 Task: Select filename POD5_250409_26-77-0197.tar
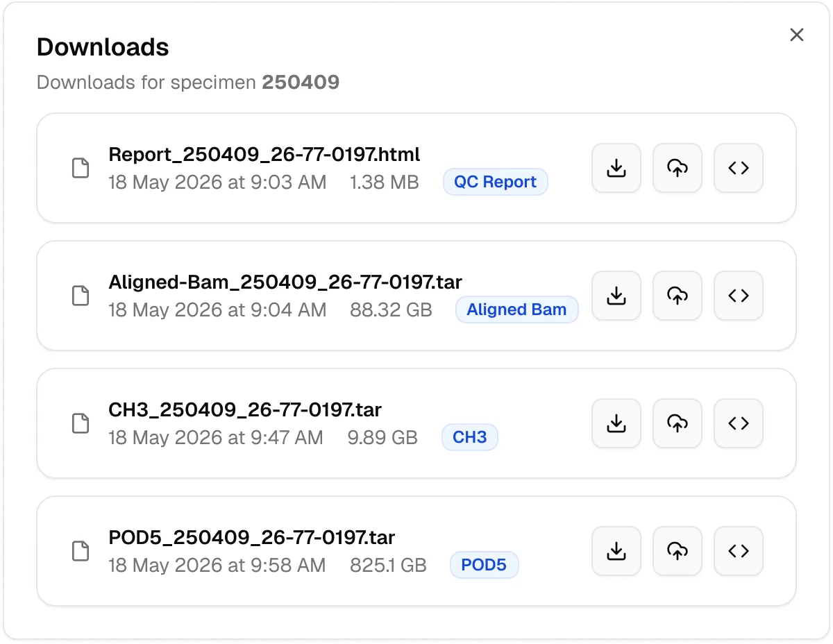252,537
